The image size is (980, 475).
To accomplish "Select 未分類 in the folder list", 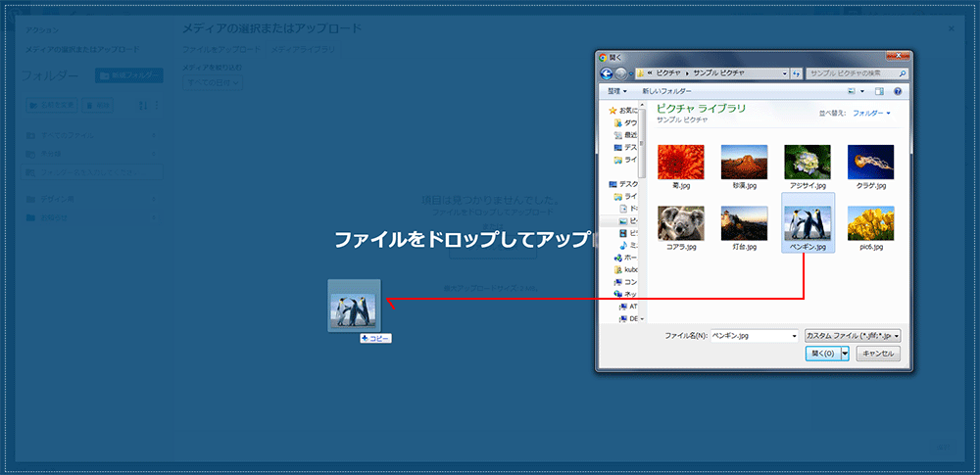I will point(91,154).
